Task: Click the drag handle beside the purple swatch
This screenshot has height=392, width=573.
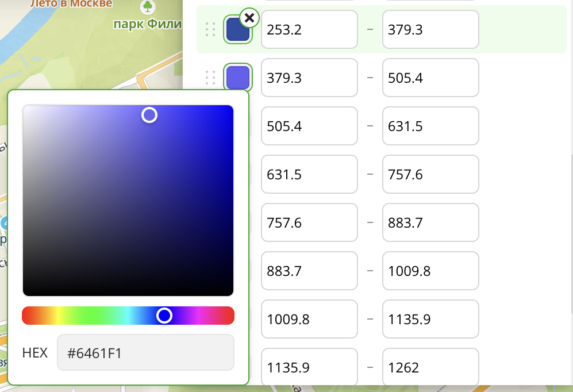Action: [210, 78]
